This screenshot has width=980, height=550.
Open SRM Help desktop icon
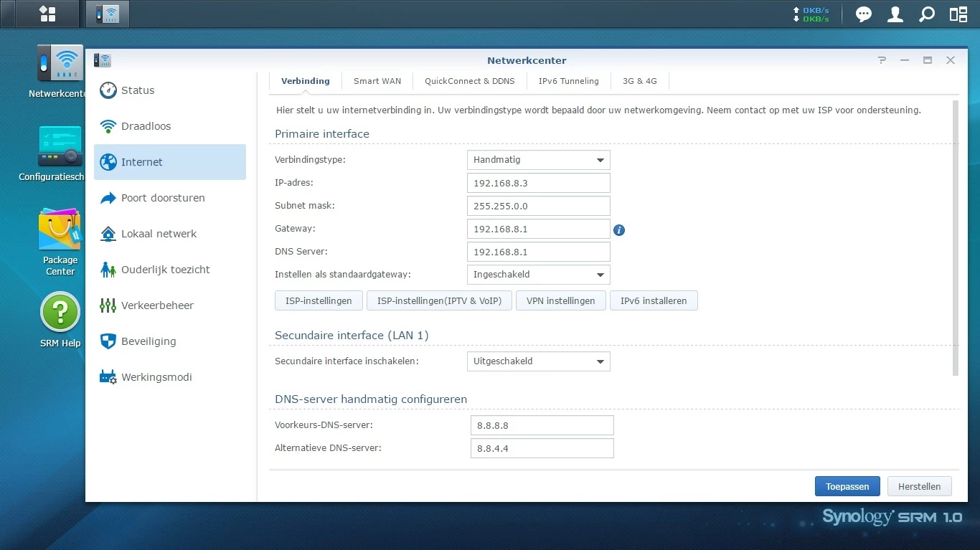click(x=60, y=321)
